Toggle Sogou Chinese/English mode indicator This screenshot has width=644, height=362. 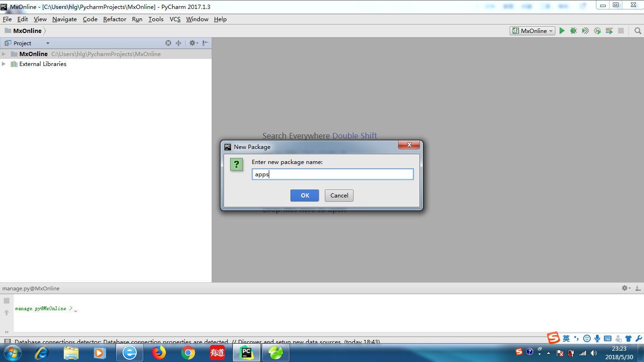[x=566, y=338]
